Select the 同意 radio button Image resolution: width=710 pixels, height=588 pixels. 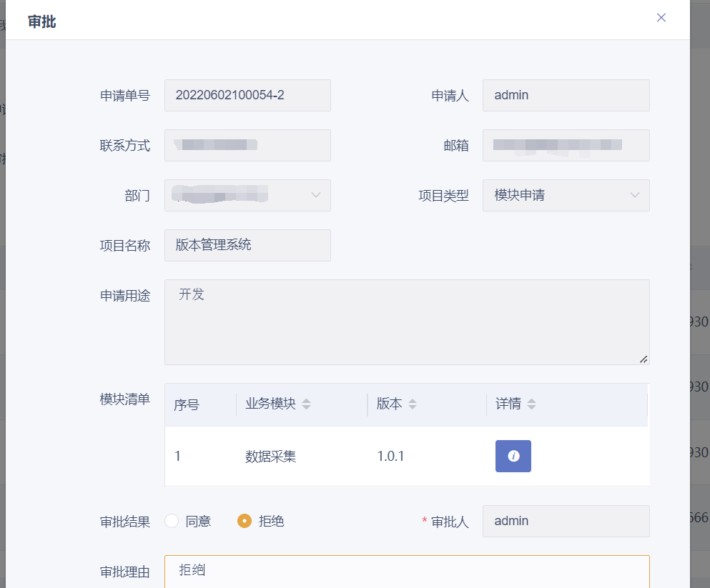point(172,521)
